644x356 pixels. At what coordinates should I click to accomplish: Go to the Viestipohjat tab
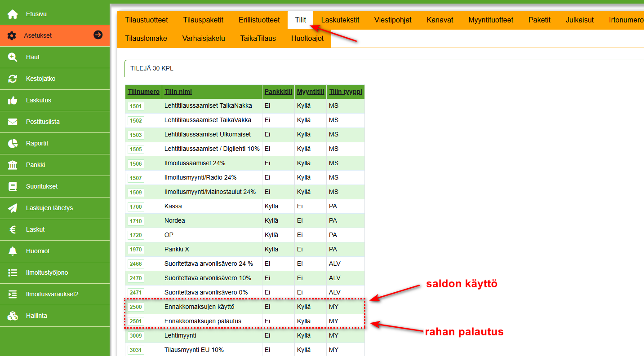pyautogui.click(x=393, y=20)
